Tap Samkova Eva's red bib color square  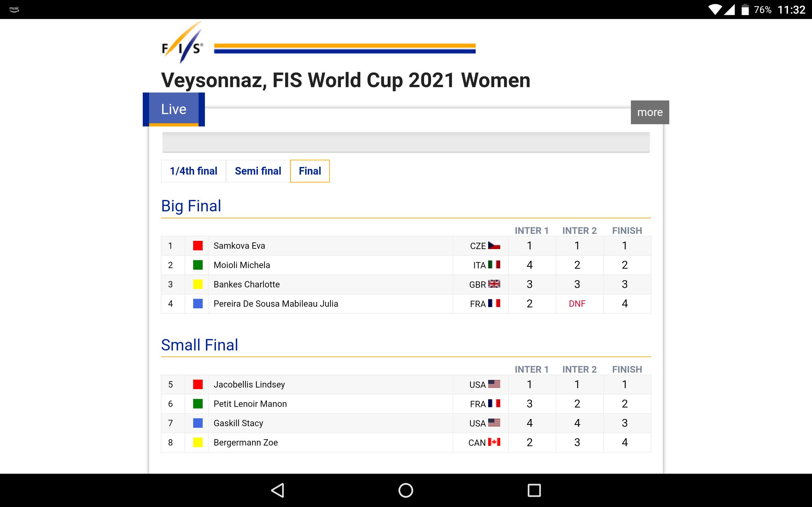(198, 246)
